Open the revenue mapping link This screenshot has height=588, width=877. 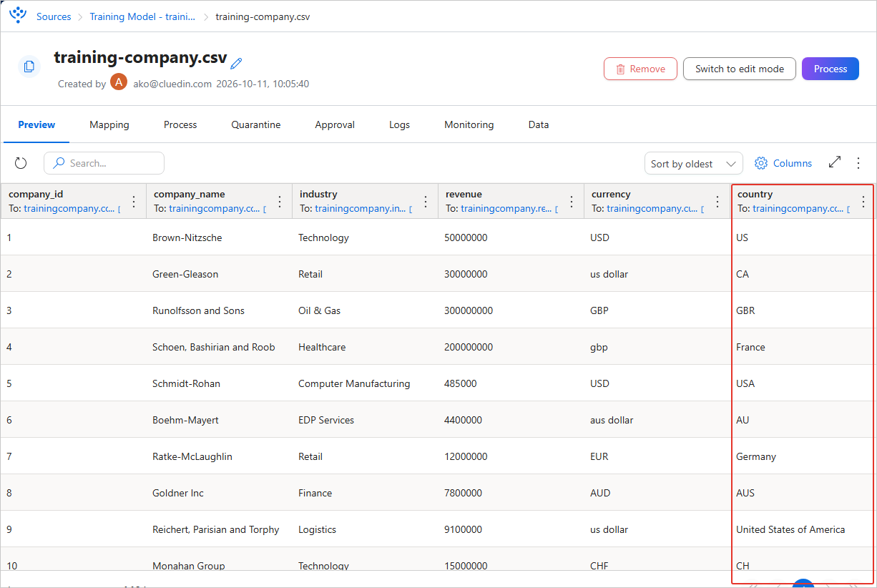506,209
